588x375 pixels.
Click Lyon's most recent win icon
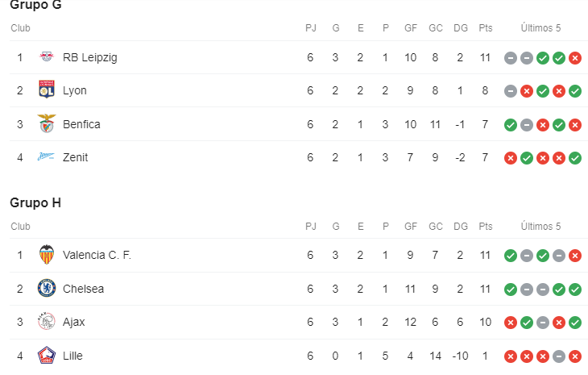(574, 91)
